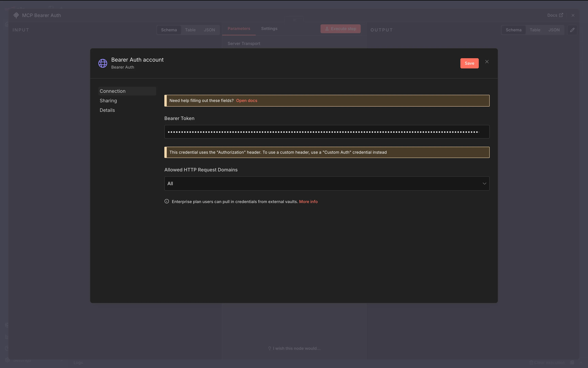The image size is (588, 368).
Task: Click the pencil edit icon in Output panel
Action: pos(572,30)
